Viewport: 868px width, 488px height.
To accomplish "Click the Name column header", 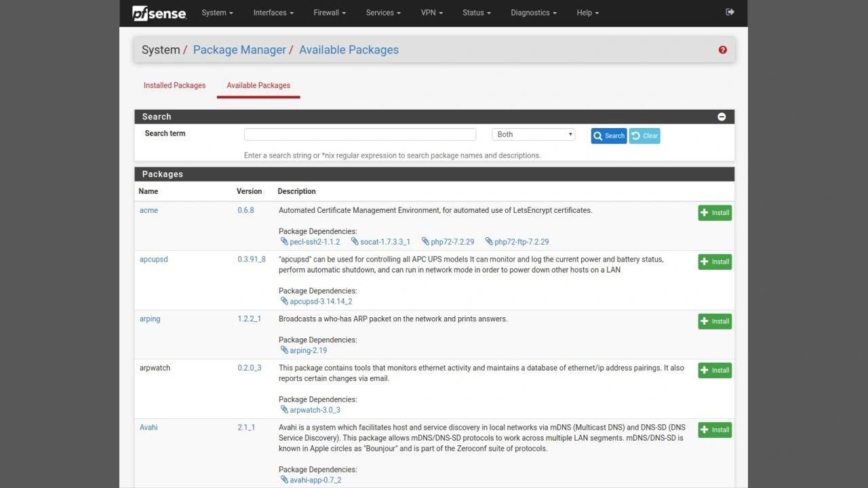I will 149,191.
